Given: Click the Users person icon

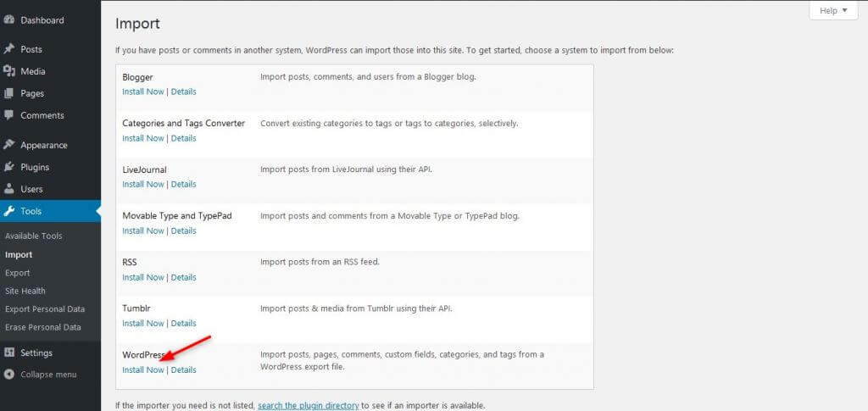Looking at the screenshot, I should click(8, 189).
